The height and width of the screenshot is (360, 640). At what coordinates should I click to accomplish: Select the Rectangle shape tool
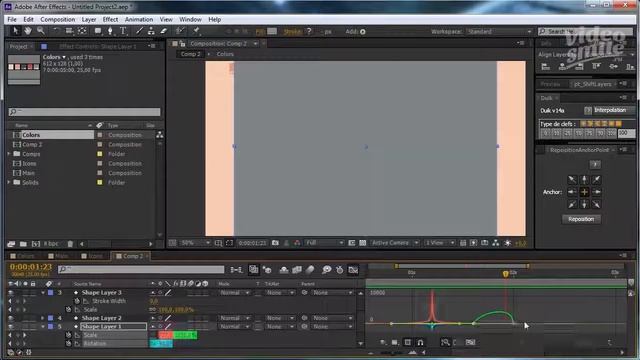tap(98, 31)
